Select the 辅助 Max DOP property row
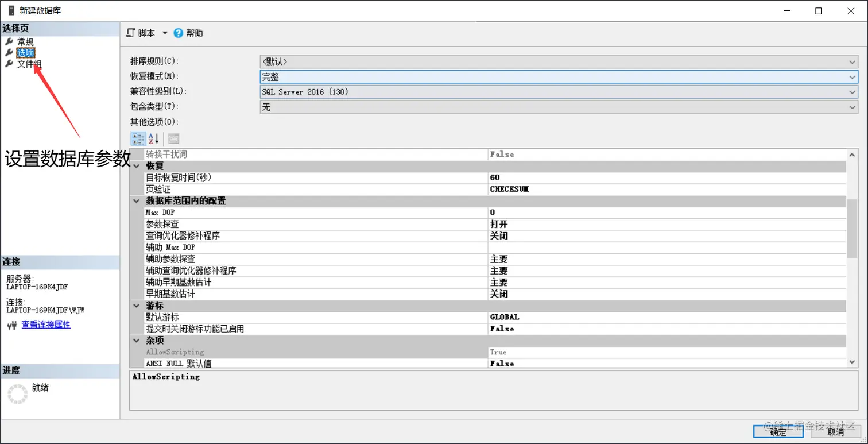Image resolution: width=868 pixels, height=444 pixels. pos(494,248)
